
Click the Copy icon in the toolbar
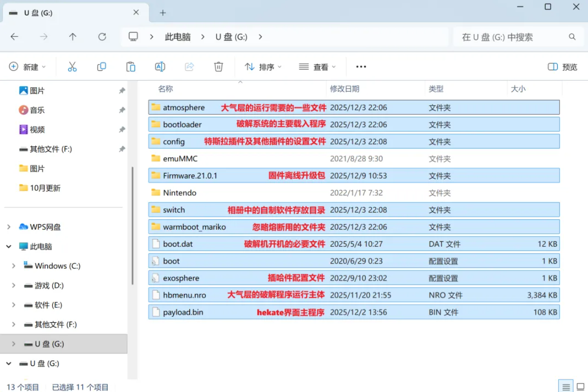tap(101, 66)
